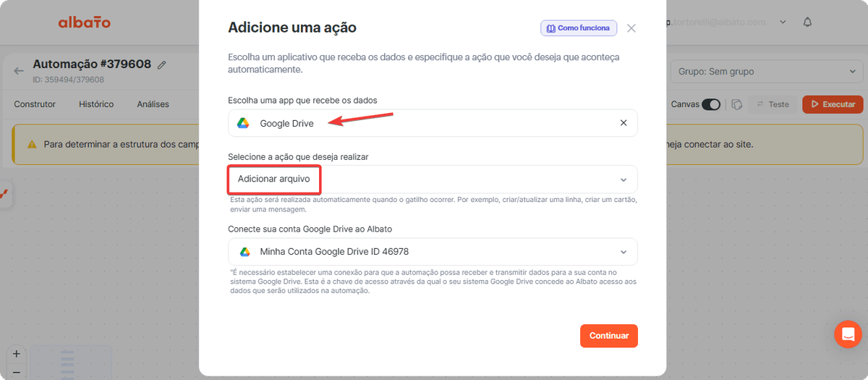Toggle the Canvas switch
The height and width of the screenshot is (380, 868).
click(711, 104)
